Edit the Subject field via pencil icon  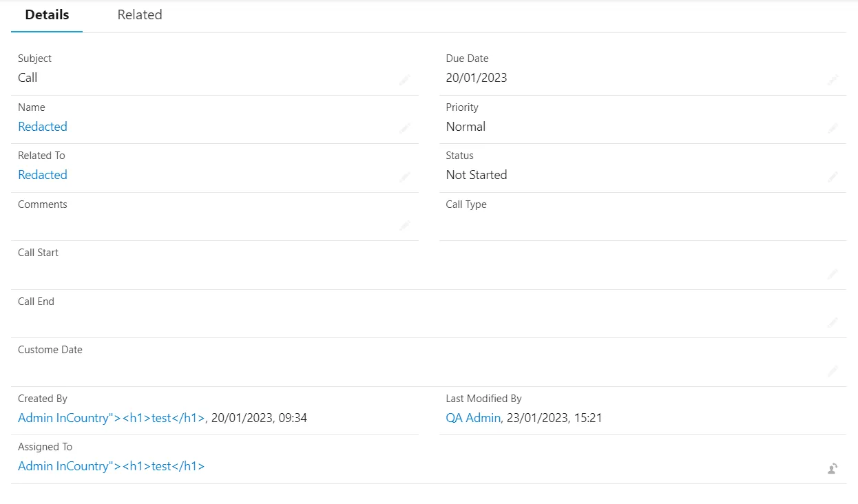[x=404, y=80]
